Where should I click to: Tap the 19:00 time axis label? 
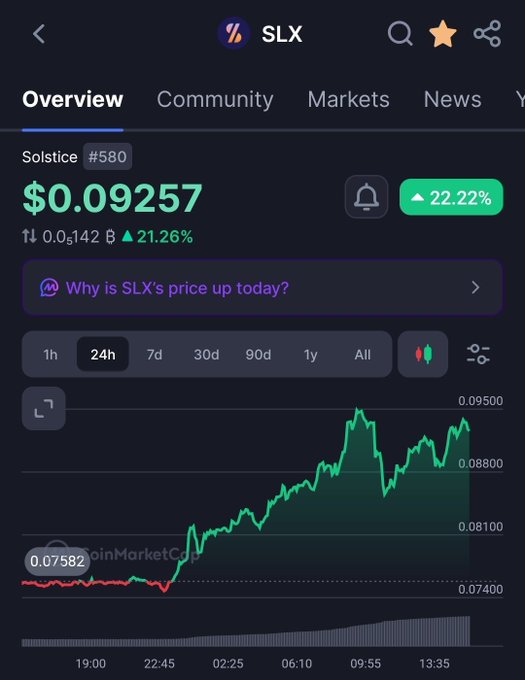91,664
